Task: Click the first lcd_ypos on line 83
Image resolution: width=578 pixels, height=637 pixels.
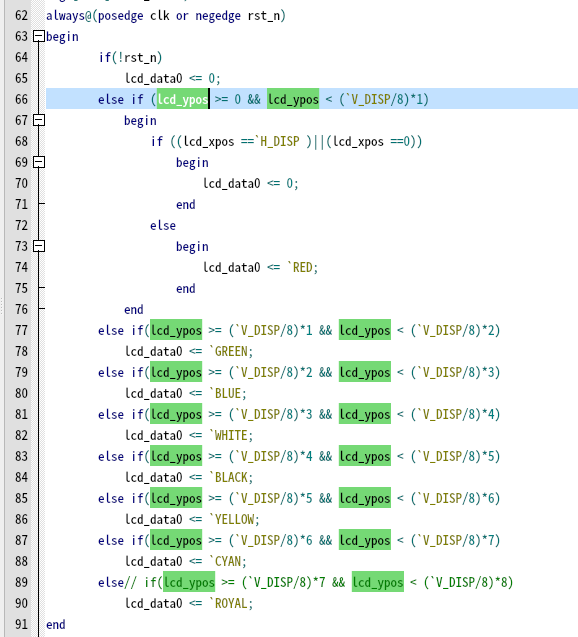Action: click(x=176, y=457)
